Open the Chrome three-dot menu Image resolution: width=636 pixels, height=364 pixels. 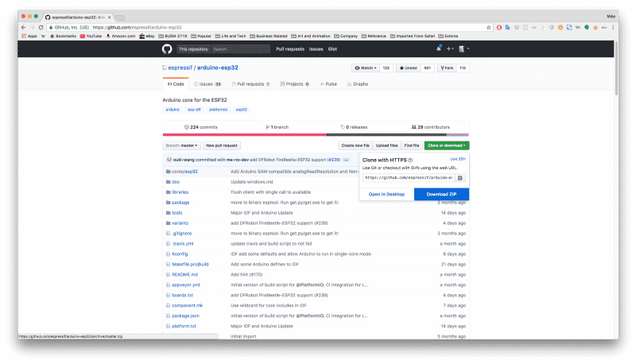click(x=613, y=28)
